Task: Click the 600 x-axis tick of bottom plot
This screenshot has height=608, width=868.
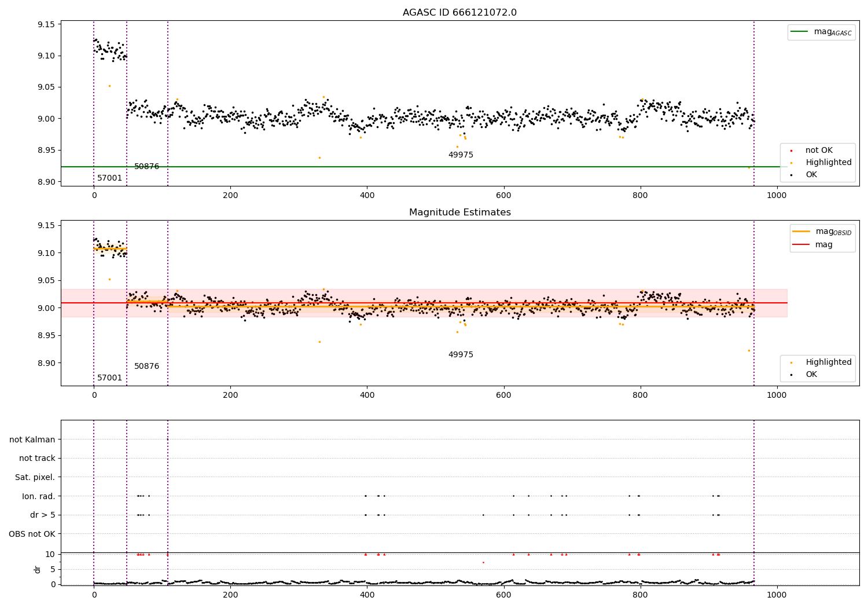Action: (503, 594)
